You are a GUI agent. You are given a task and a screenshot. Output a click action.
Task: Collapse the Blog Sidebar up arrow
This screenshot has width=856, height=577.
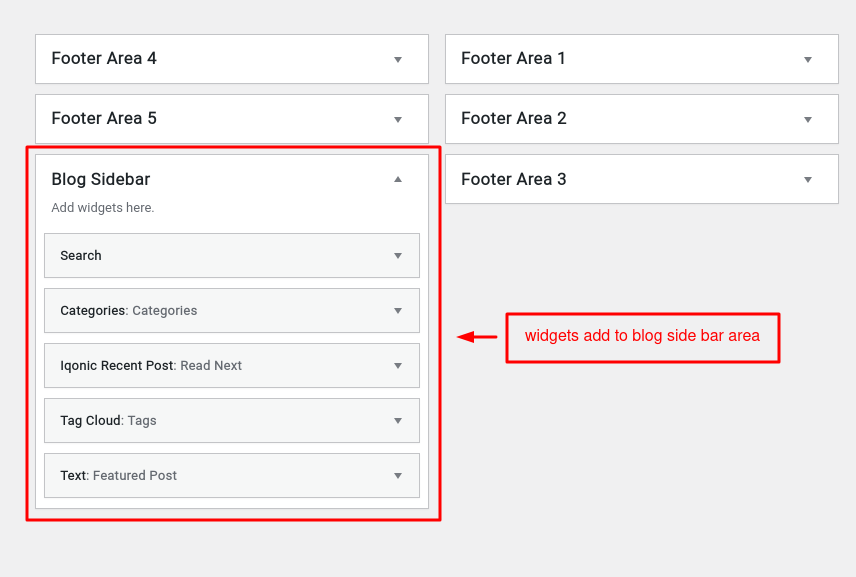pyautogui.click(x=398, y=179)
